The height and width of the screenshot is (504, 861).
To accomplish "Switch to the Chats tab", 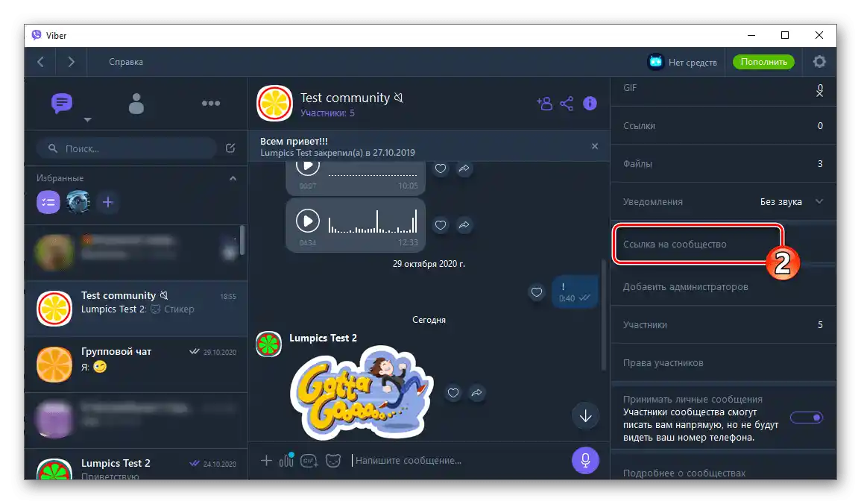I will pos(61,103).
